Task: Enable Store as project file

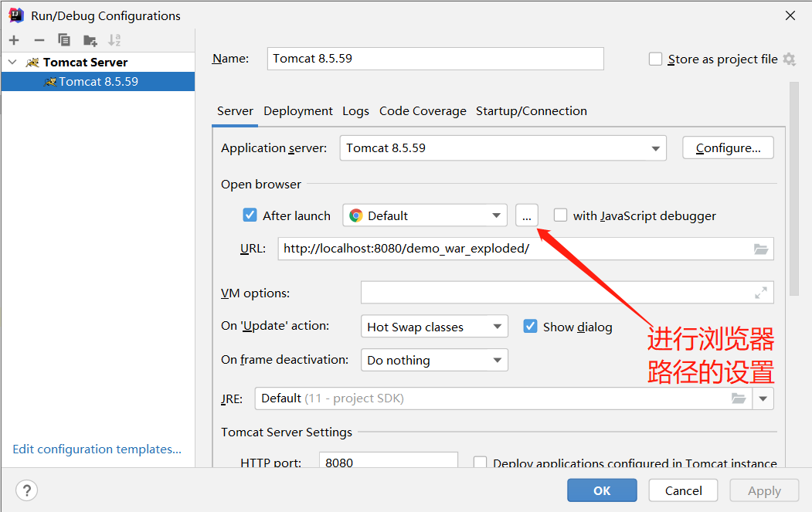Action: (655, 59)
